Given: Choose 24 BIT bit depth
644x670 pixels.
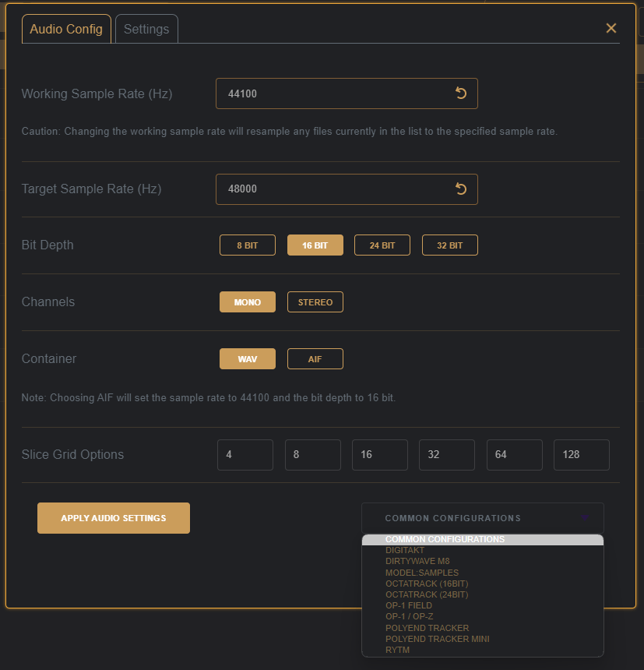Looking at the screenshot, I should click(x=382, y=245).
